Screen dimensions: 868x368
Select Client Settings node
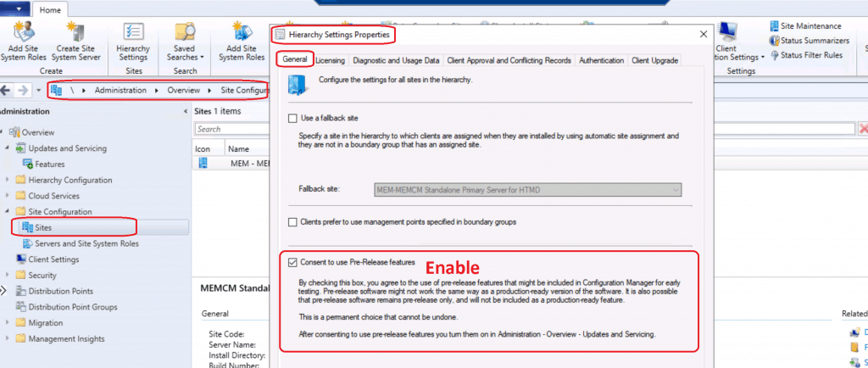click(x=47, y=259)
